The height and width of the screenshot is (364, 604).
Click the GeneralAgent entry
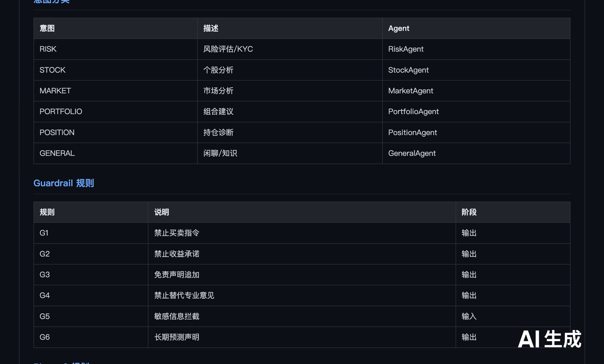[412, 153]
